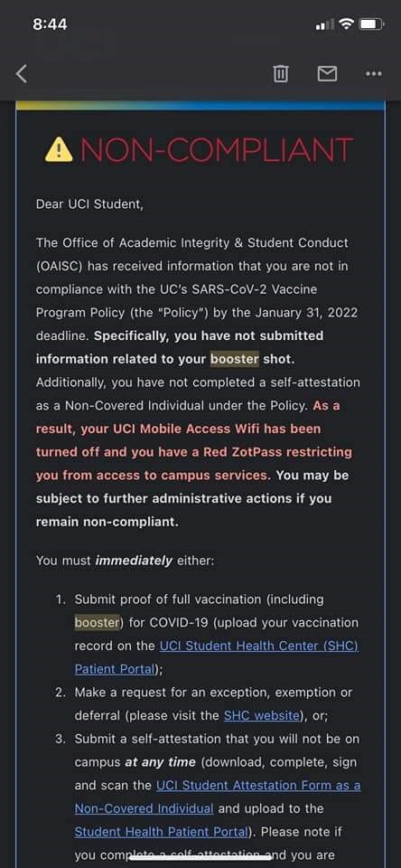The image size is (401, 868).
Task: Open UCI Student Health Center (SHC) link
Action: 259,646
